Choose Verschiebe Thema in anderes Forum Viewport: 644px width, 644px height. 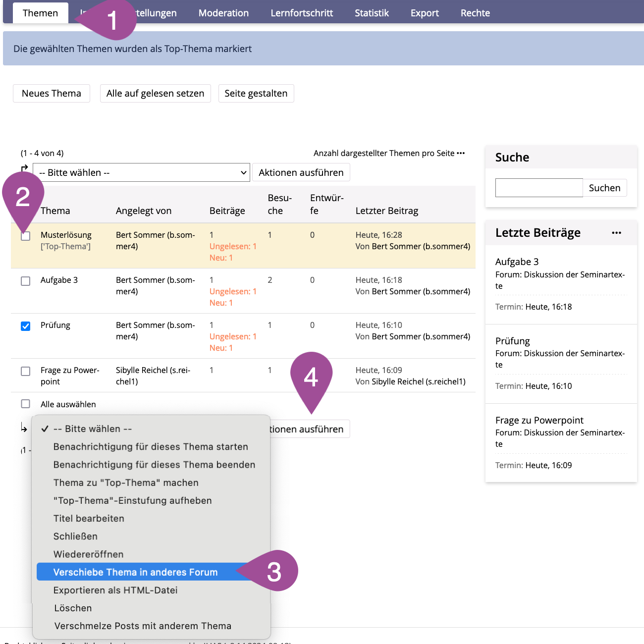pos(135,572)
